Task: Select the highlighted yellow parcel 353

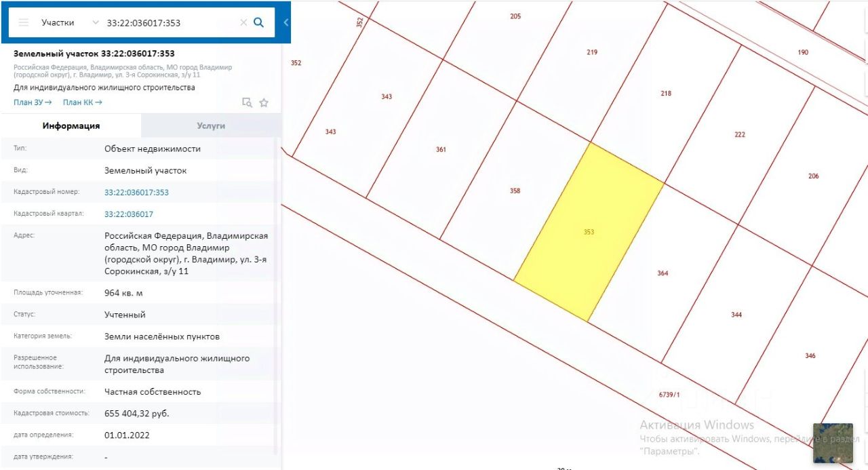Action: click(x=589, y=232)
